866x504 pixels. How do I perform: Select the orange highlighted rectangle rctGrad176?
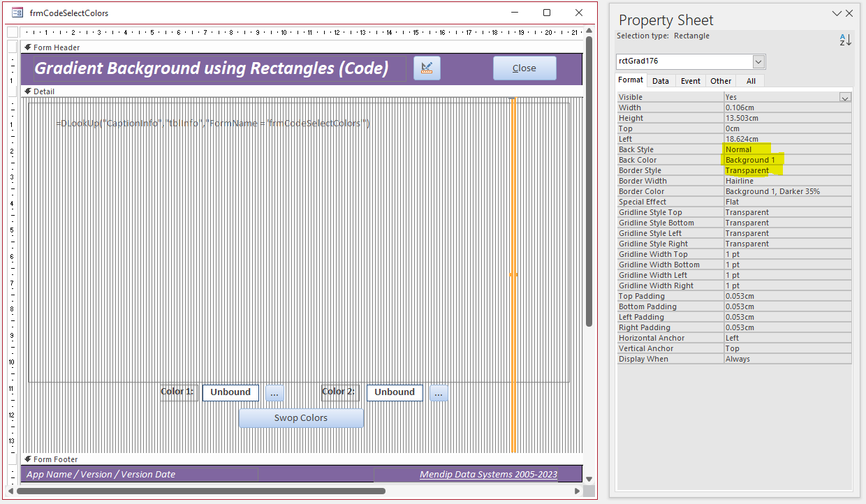(x=513, y=275)
